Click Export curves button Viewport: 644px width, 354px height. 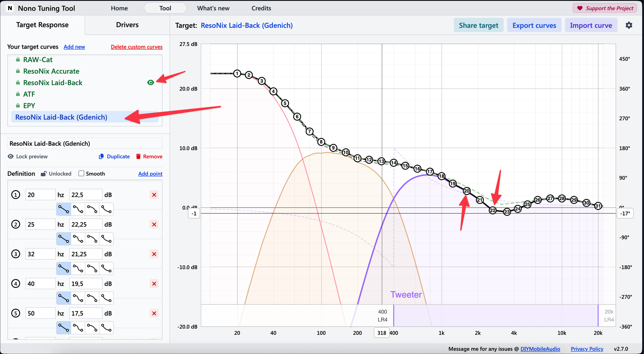tap(534, 25)
